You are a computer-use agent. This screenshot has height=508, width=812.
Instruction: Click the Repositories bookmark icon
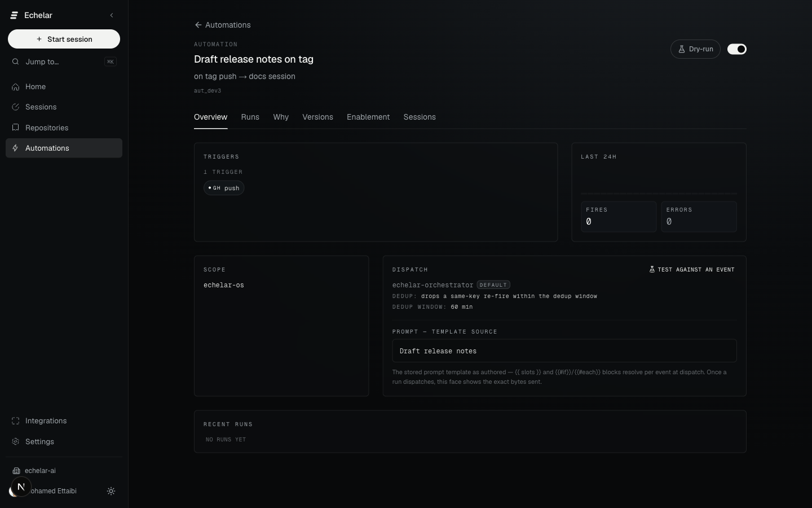tap(16, 128)
